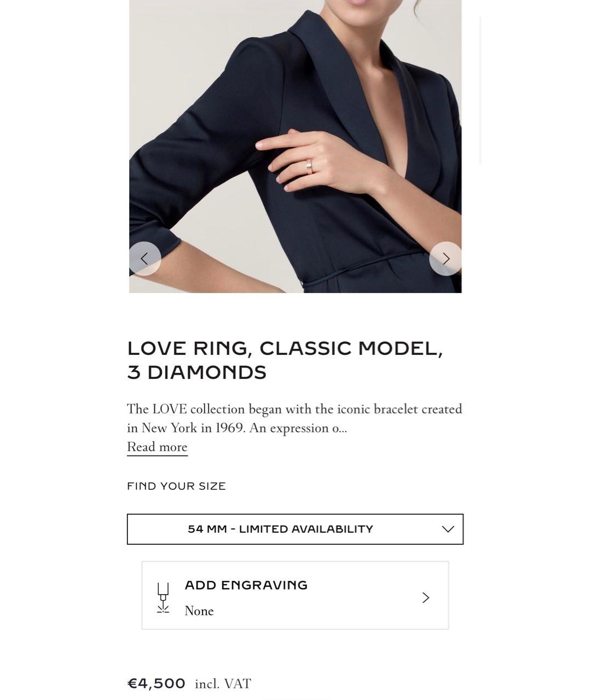Viewport: 591px width, 700px height.
Task: Show the next product image
Action: pyautogui.click(x=445, y=259)
